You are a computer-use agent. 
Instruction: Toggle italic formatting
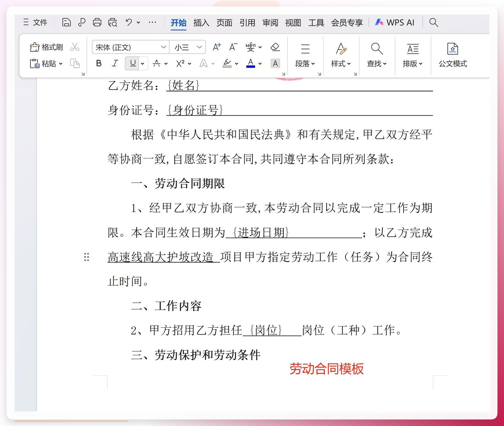(115, 64)
